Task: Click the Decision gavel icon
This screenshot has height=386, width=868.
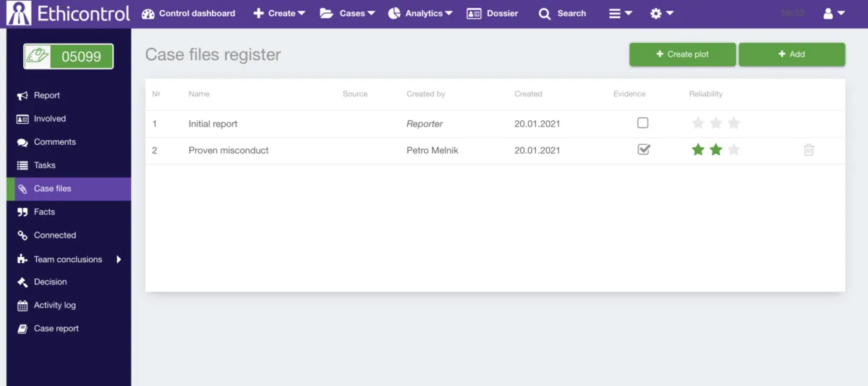Action: coord(22,282)
